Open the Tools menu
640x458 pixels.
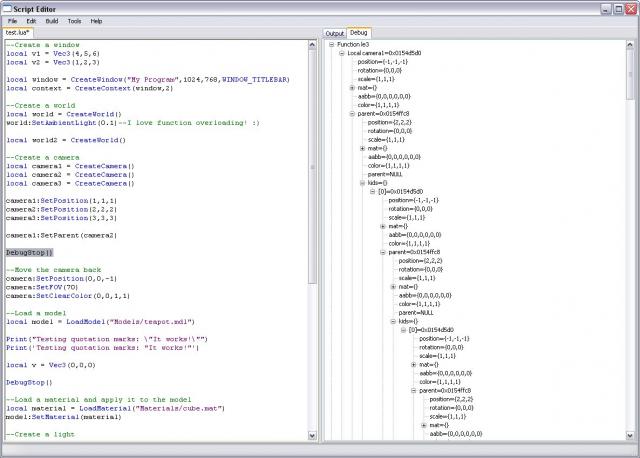74,20
